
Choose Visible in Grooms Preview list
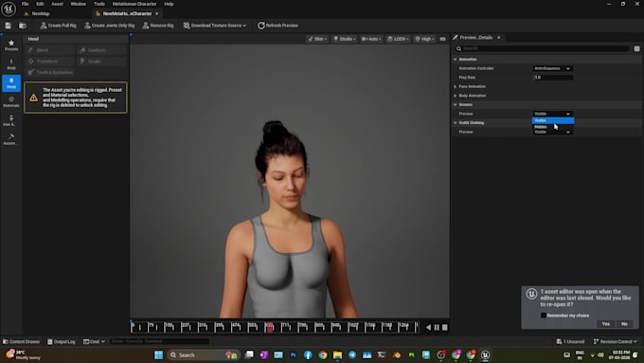click(553, 120)
